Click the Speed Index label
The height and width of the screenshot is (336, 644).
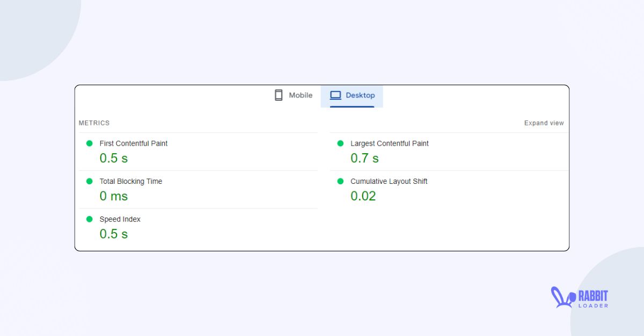120,219
